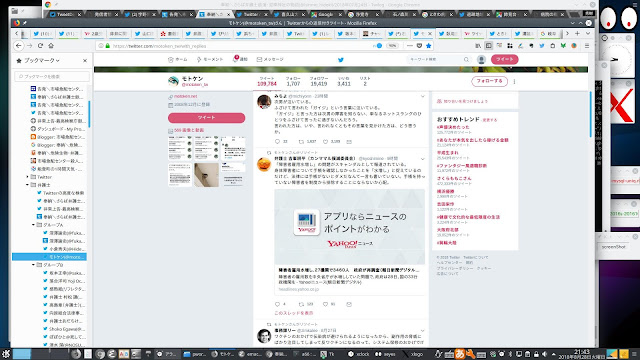
Task: Click the Pocket save icon in address bar
Action: (419, 46)
